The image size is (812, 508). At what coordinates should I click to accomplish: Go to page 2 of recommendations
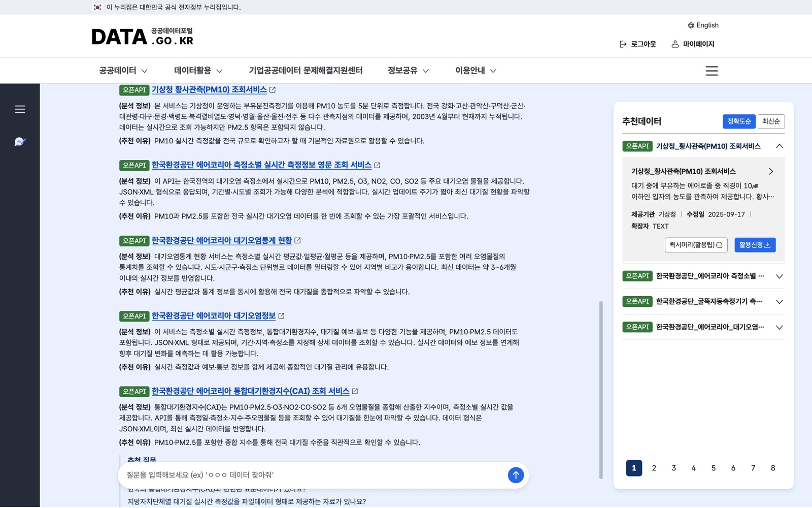(x=654, y=468)
